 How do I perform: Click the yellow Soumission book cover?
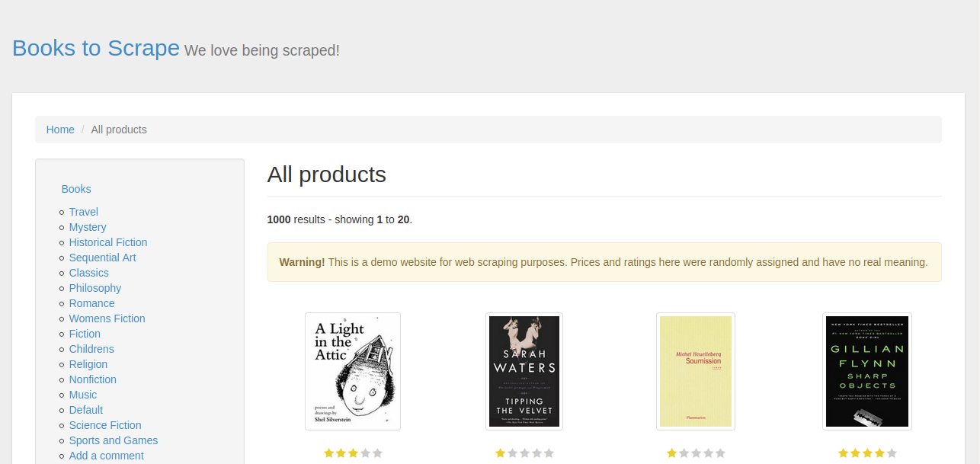695,371
